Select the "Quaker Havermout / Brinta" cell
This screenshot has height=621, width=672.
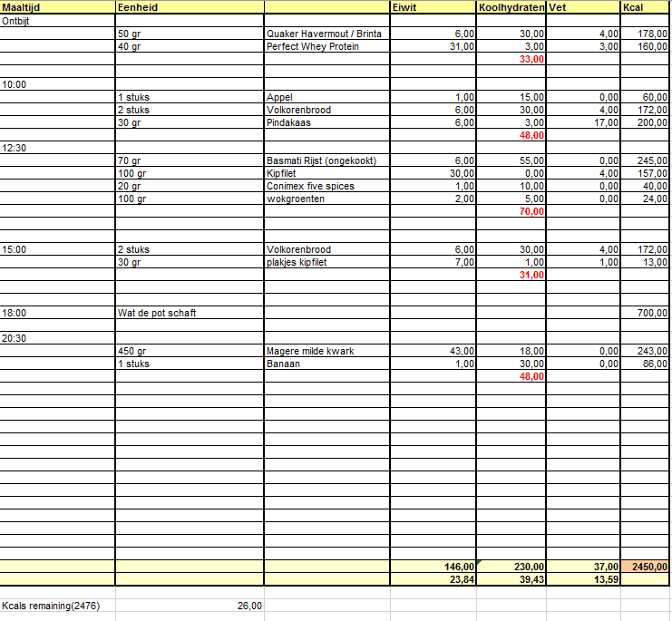tap(326, 34)
